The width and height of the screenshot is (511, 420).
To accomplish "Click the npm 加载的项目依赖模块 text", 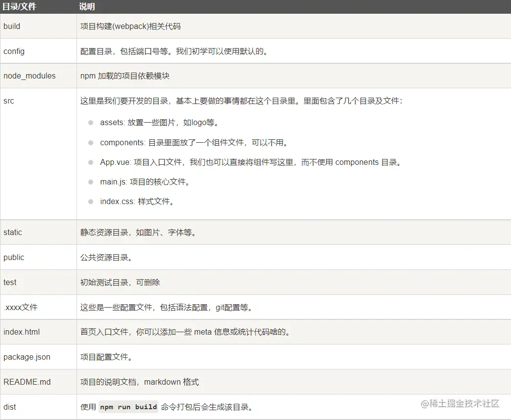I will click(x=125, y=76).
